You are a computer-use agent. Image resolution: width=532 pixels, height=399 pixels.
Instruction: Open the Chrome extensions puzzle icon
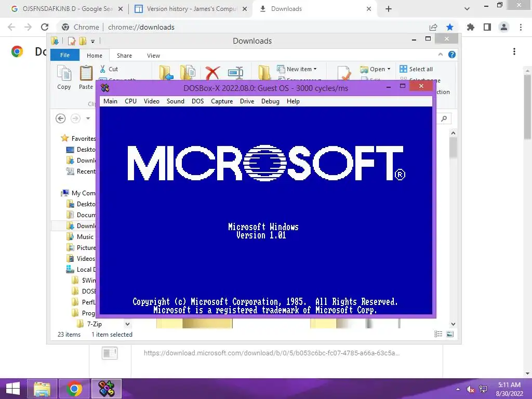click(471, 27)
